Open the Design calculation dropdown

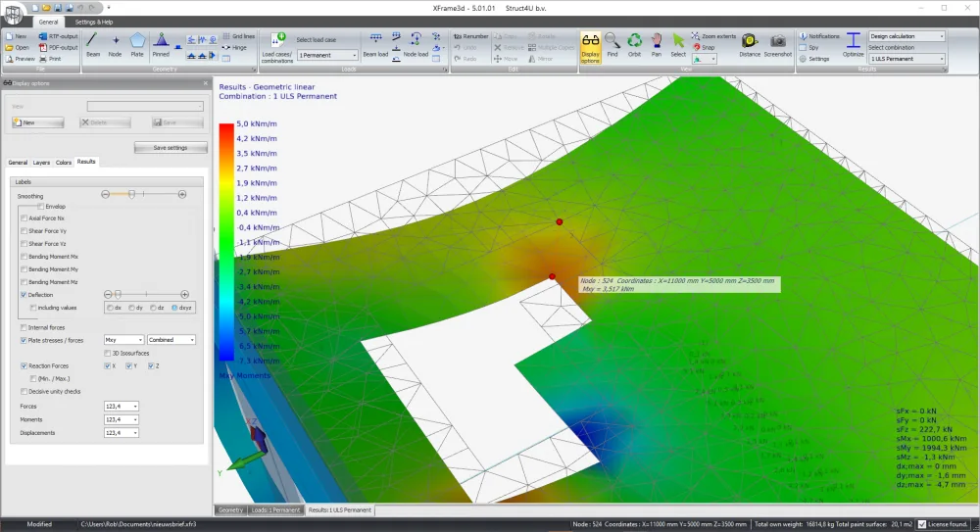point(906,36)
